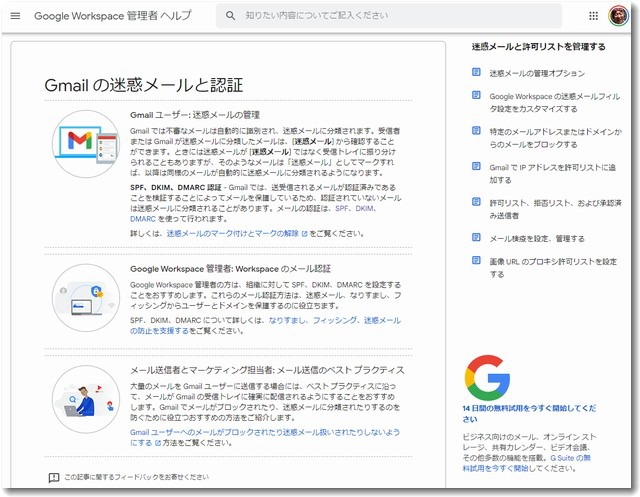Open 14 日間の無料試用を今すぐ開始 link

click(x=529, y=413)
